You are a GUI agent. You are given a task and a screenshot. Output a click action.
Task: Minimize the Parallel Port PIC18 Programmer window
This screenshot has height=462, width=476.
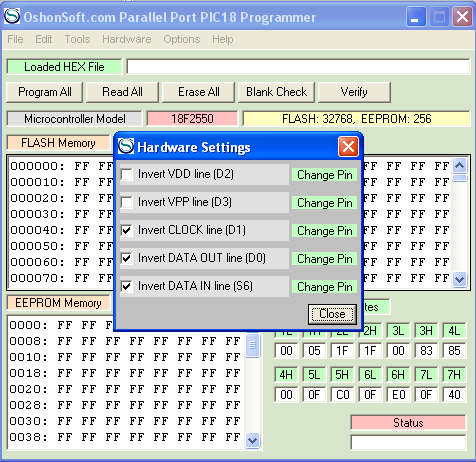tap(416, 16)
